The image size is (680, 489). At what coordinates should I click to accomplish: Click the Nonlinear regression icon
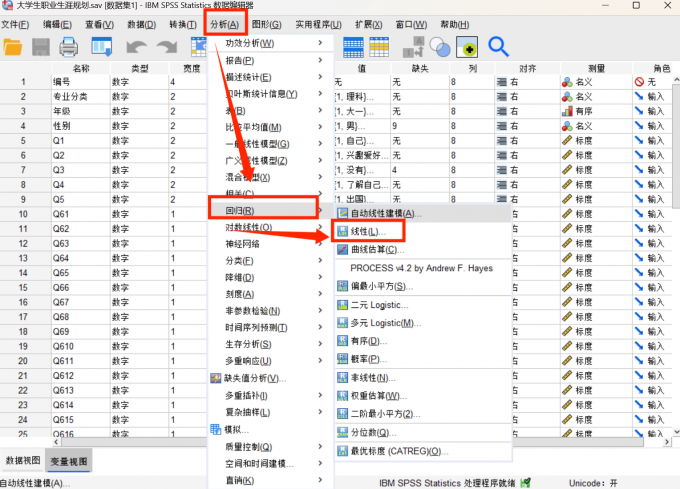pos(343,378)
